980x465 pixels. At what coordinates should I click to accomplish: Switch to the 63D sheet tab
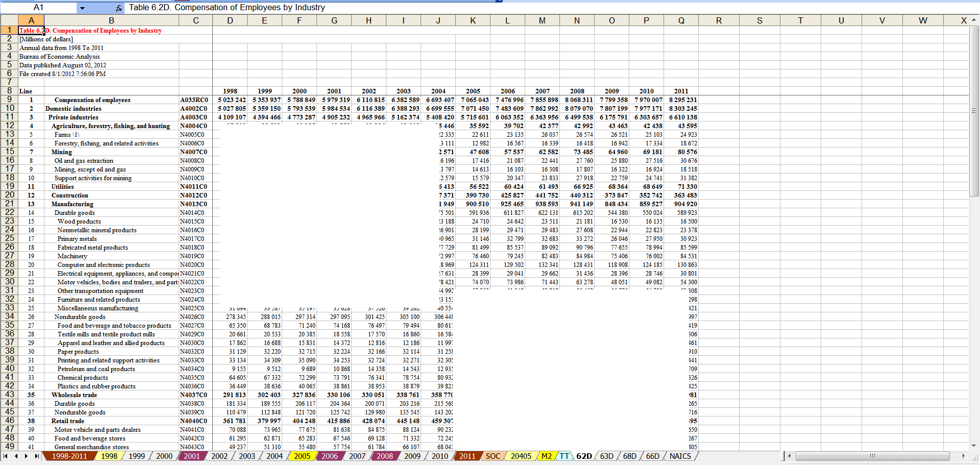tap(606, 456)
